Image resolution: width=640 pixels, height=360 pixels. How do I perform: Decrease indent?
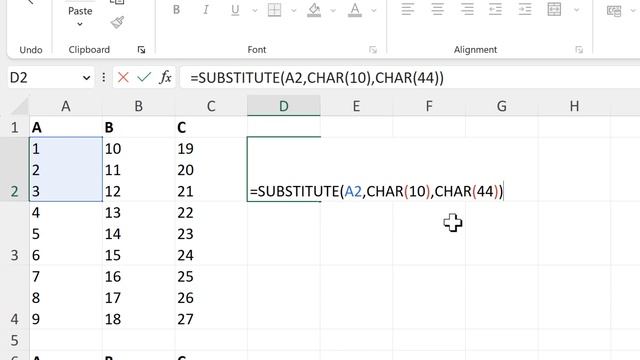pyautogui.click(x=495, y=9)
